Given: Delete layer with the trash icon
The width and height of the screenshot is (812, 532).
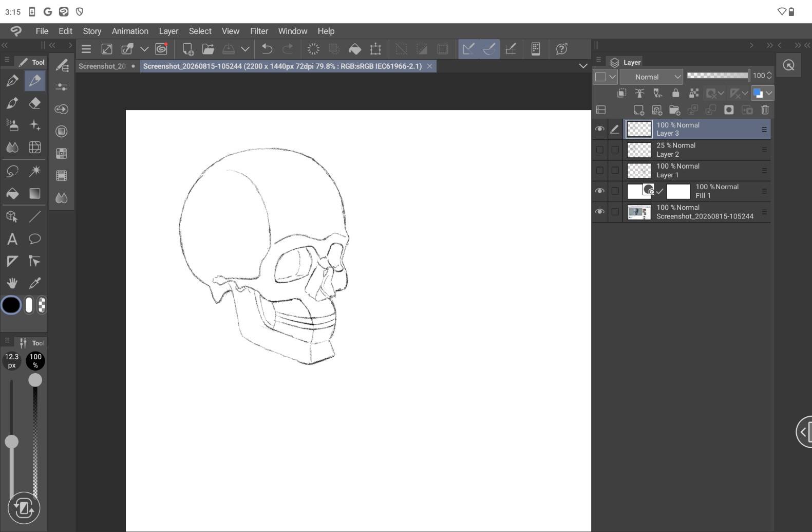Looking at the screenshot, I should (x=765, y=110).
